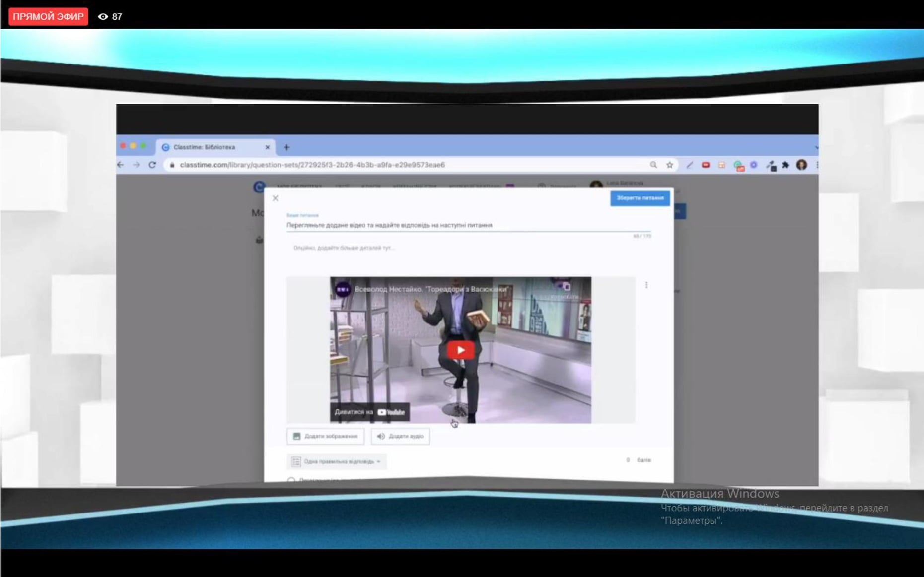This screenshot has height=577, width=924.
Task: Click the search icon in address bar
Action: pos(653,165)
